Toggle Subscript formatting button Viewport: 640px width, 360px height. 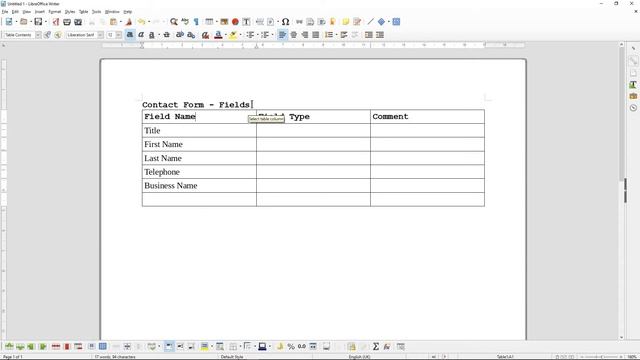[x=191, y=35]
